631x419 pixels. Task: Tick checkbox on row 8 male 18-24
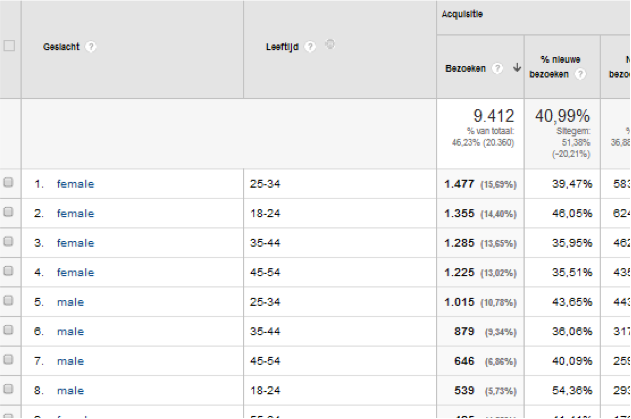(9, 390)
